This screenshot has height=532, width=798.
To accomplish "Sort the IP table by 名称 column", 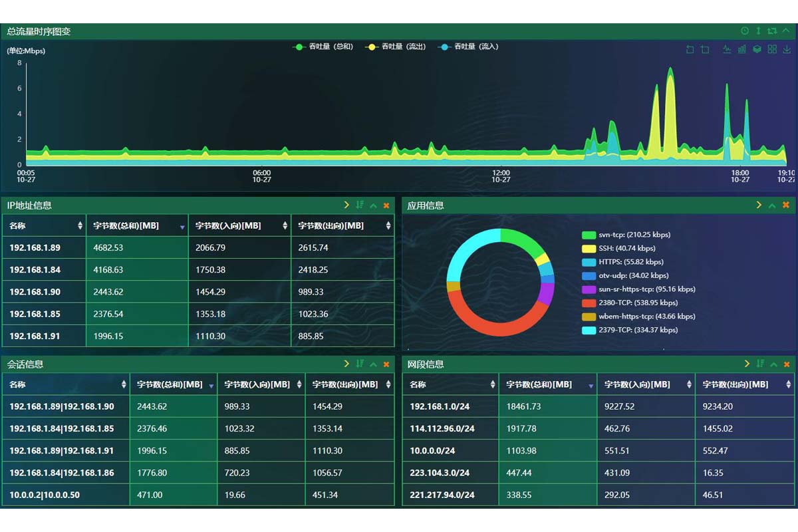I will click(x=80, y=226).
